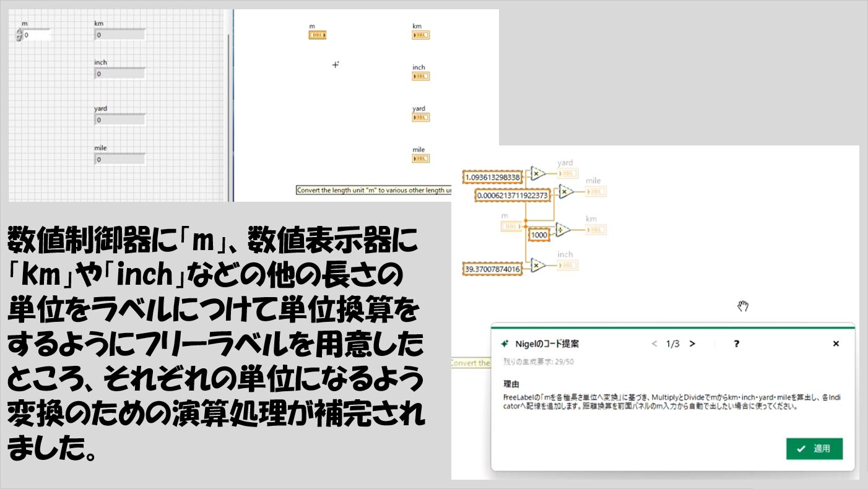This screenshot has height=489, width=868.
Task: Select the 1000 numeric constant
Action: tap(538, 235)
